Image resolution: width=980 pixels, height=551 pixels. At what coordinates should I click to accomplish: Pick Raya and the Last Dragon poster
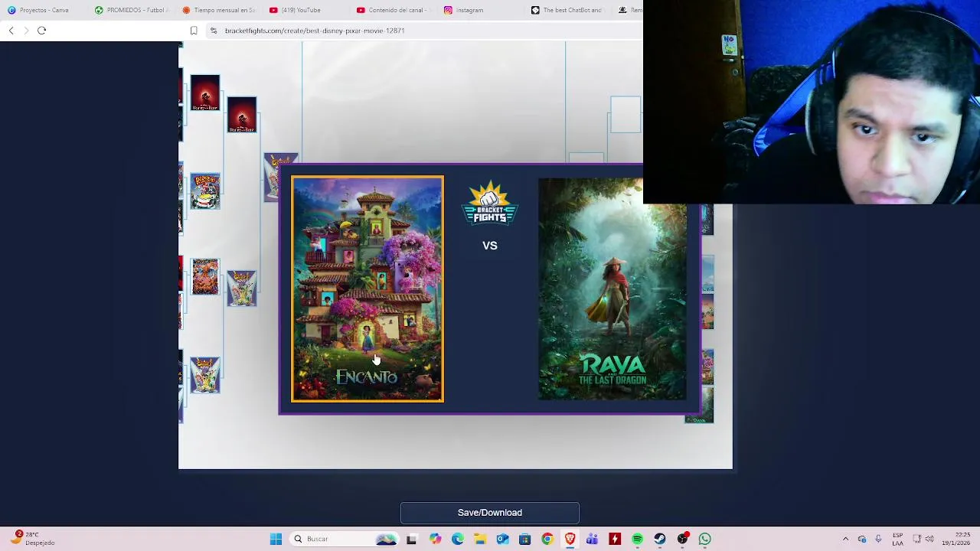click(x=612, y=289)
